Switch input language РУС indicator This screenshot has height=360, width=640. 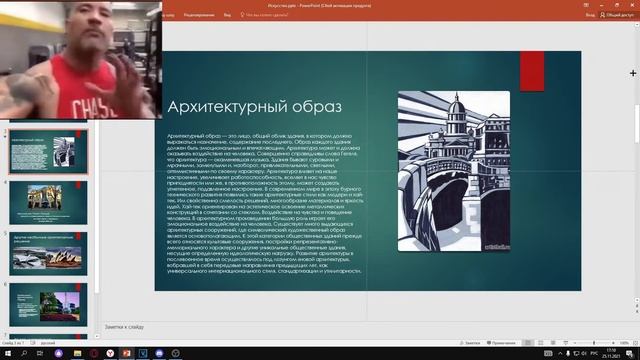pos(594,353)
